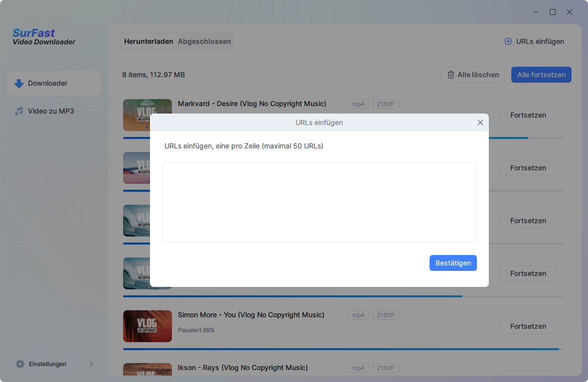Switch to the Abgeschlossen tab
Image resolution: width=588 pixels, height=382 pixels.
(x=204, y=41)
